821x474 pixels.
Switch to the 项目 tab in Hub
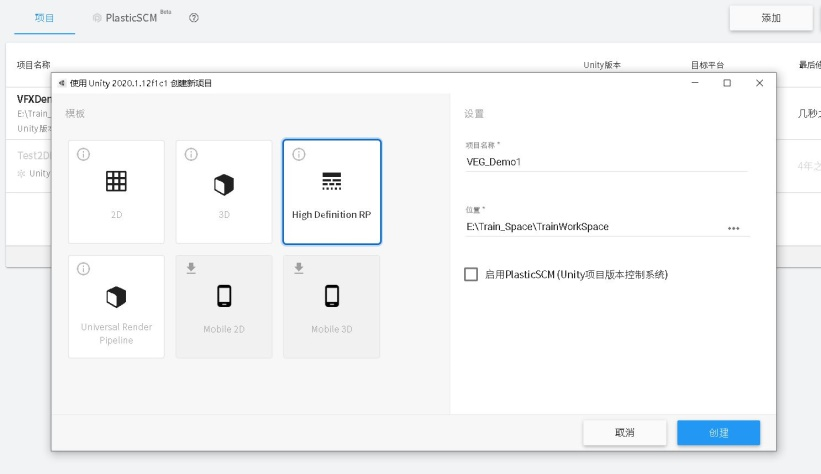(x=45, y=18)
